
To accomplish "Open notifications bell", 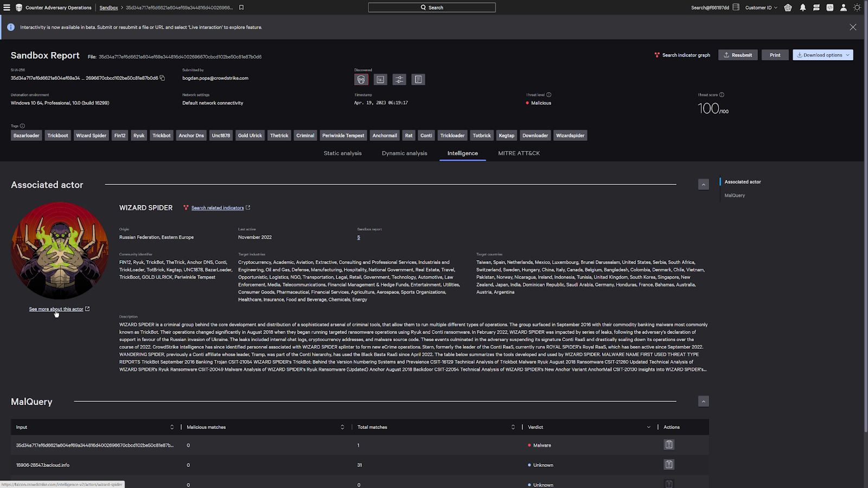I will point(802,8).
